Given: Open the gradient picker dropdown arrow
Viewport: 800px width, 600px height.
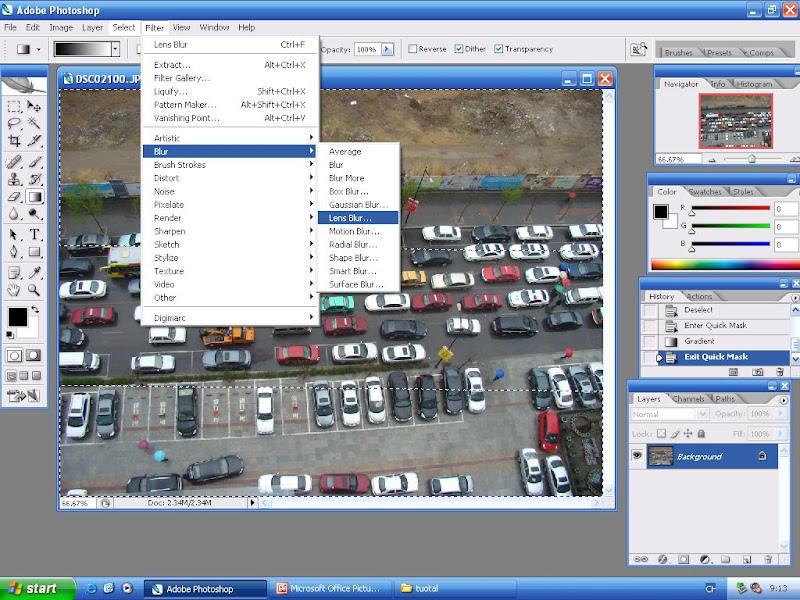Looking at the screenshot, I should click(x=115, y=49).
